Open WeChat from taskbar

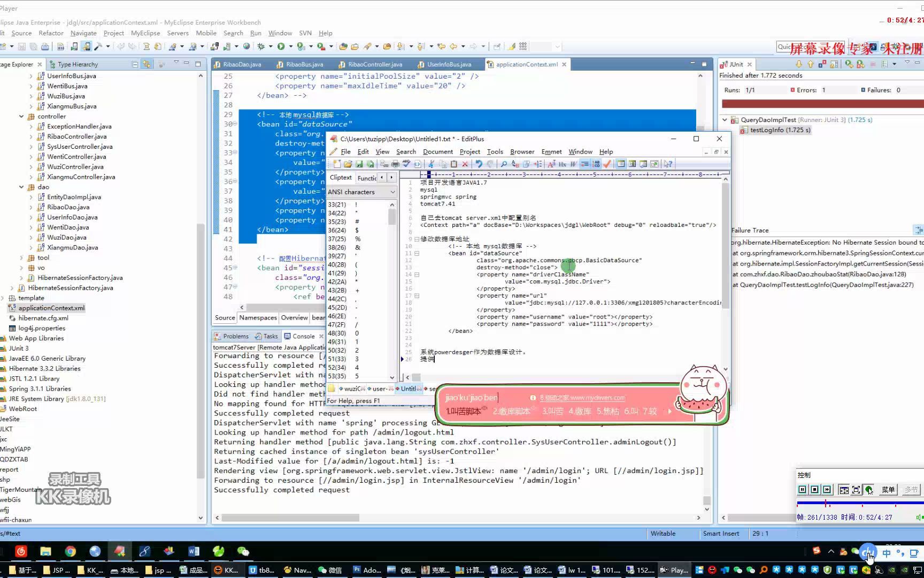pyautogui.click(x=243, y=551)
